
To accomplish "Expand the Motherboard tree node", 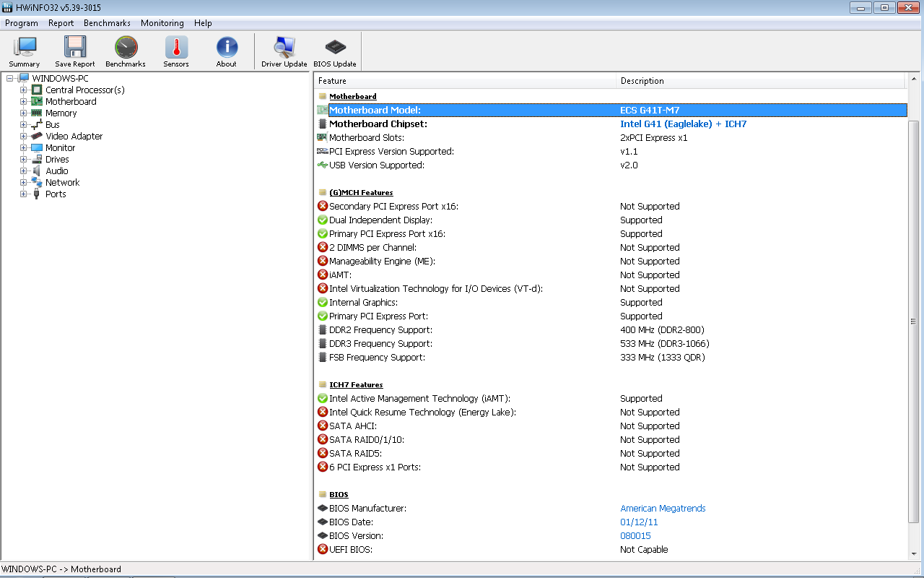I will tap(23, 101).
